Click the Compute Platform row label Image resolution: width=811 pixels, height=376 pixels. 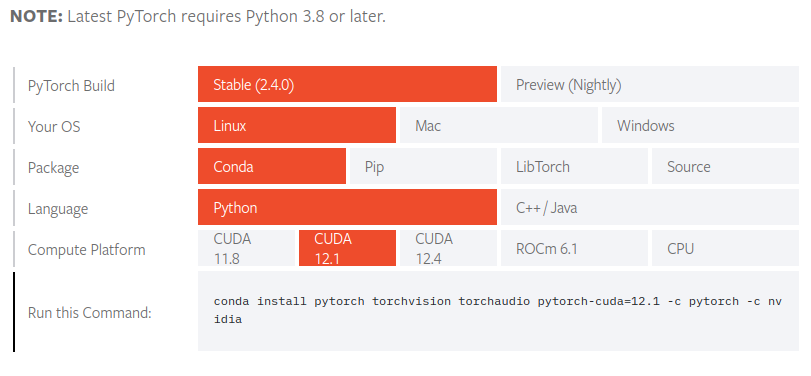coord(86,250)
